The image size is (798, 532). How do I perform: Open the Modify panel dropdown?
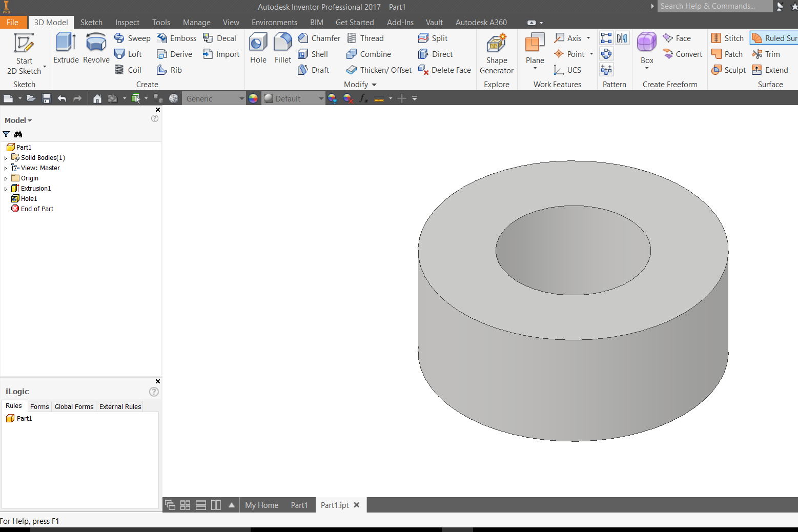[x=360, y=85]
